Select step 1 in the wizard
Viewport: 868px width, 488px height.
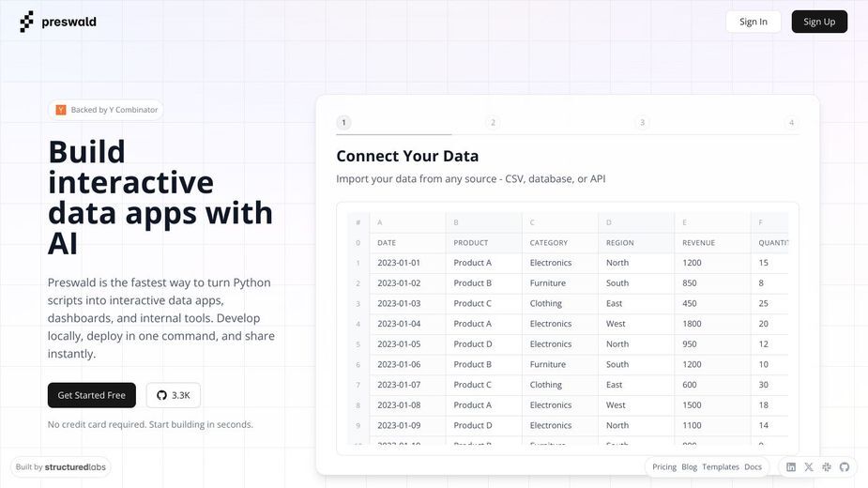pyautogui.click(x=343, y=122)
